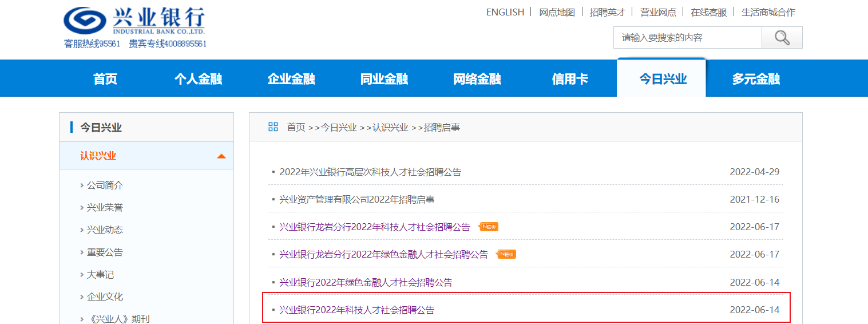The width and height of the screenshot is (868, 324).
Task: Open the 网络金融 navigation tab
Action: pyautogui.click(x=477, y=79)
